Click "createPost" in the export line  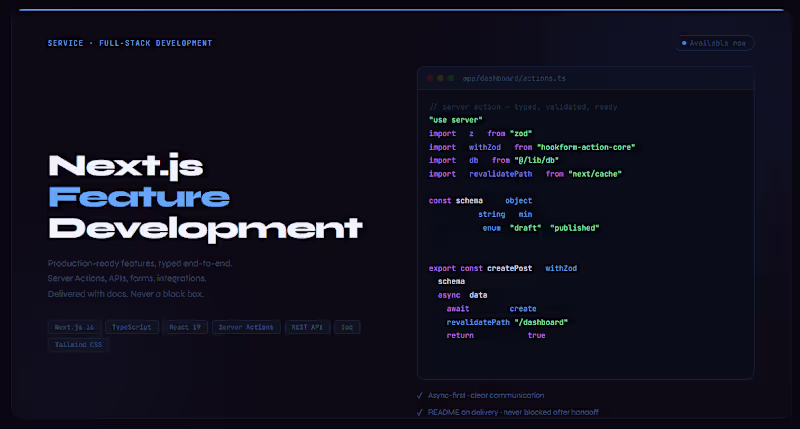(x=510, y=268)
